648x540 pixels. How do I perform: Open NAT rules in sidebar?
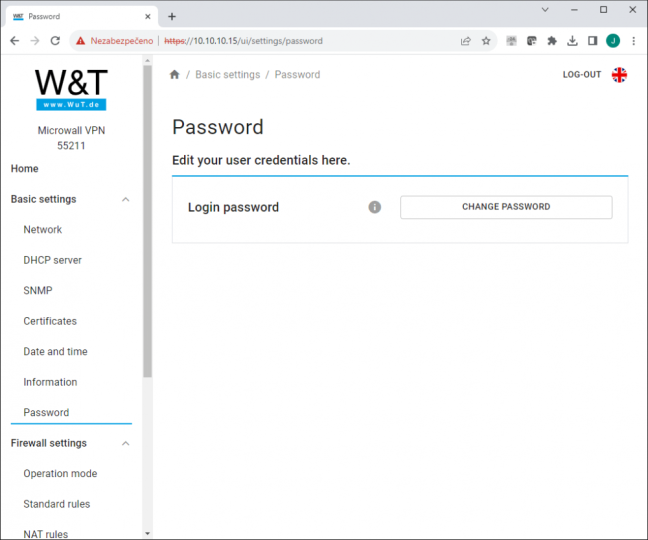pos(46,534)
